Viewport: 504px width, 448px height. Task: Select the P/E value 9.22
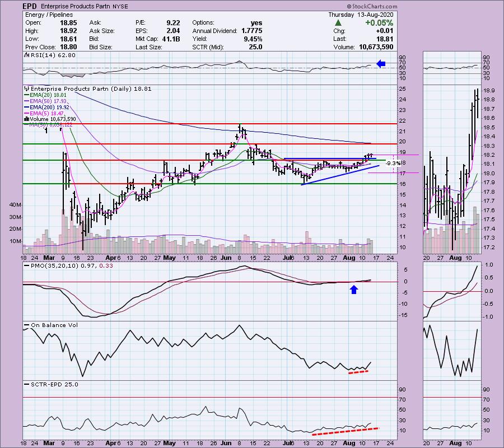coord(173,23)
